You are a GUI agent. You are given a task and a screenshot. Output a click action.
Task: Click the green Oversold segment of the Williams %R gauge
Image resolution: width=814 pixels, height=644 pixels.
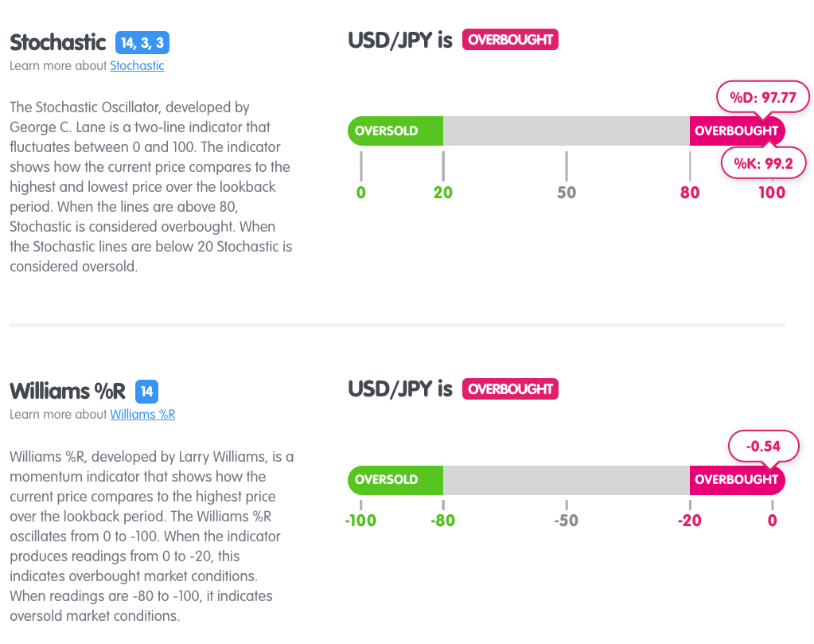point(395,480)
